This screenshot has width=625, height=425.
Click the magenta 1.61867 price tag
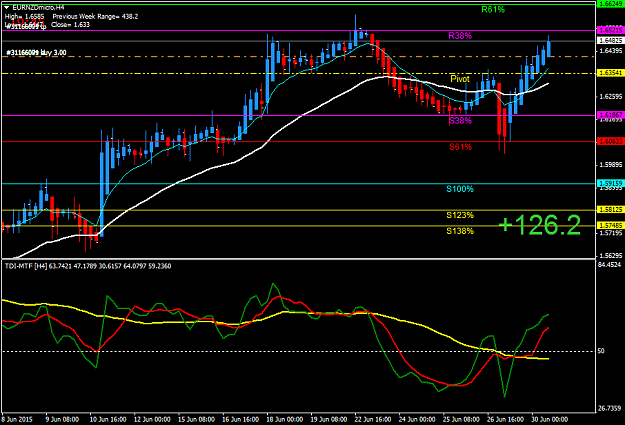coord(610,115)
